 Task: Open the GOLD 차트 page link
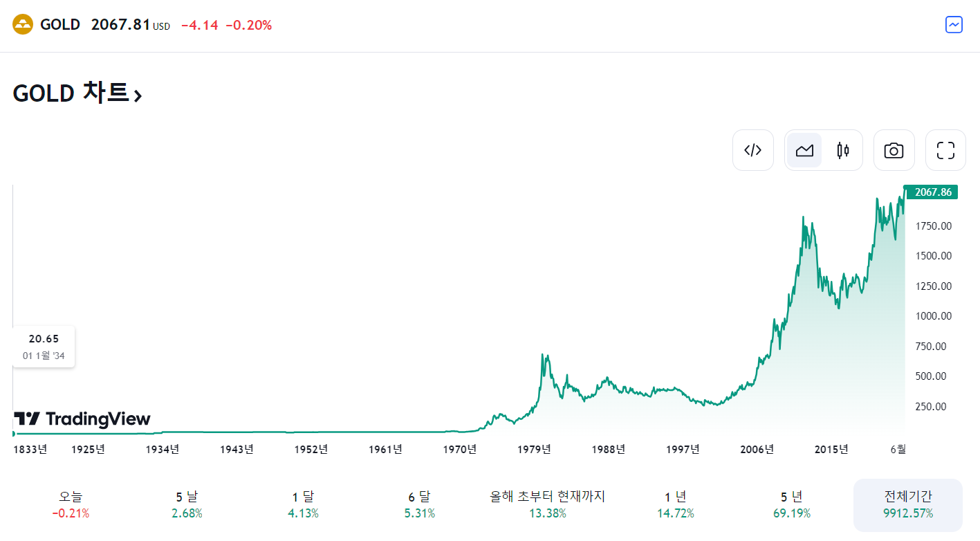click(x=75, y=93)
